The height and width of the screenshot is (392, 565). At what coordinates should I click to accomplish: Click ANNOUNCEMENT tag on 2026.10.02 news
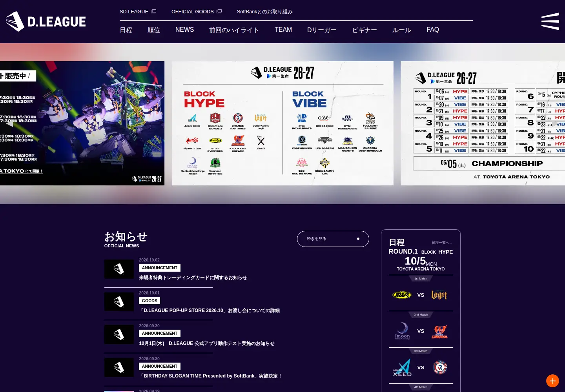point(160,268)
